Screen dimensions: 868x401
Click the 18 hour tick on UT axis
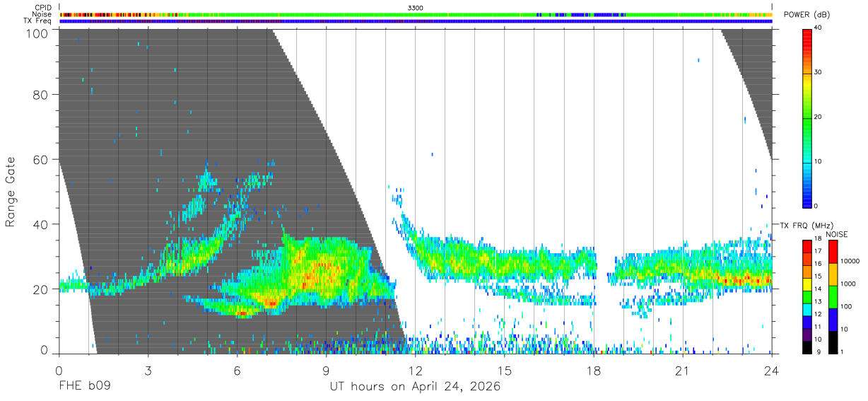(594, 369)
